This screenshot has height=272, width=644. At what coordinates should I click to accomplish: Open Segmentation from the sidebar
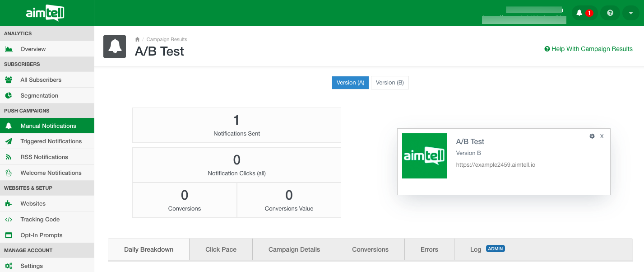pos(39,95)
